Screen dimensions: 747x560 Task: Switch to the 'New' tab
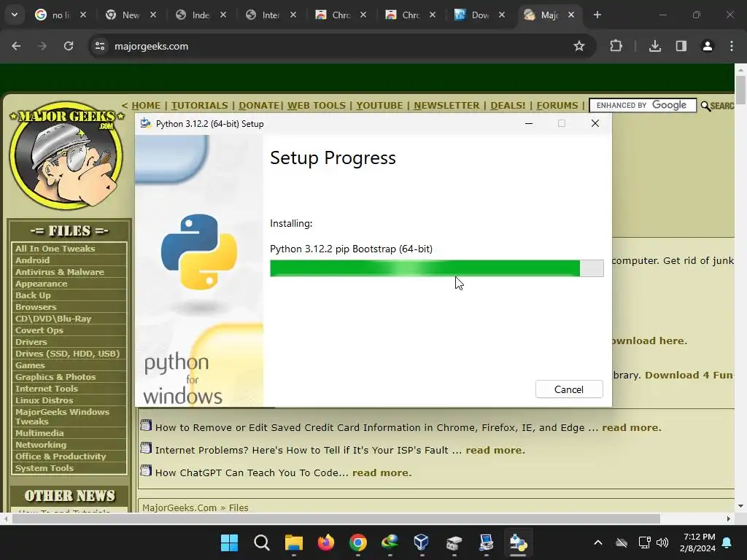point(131,15)
